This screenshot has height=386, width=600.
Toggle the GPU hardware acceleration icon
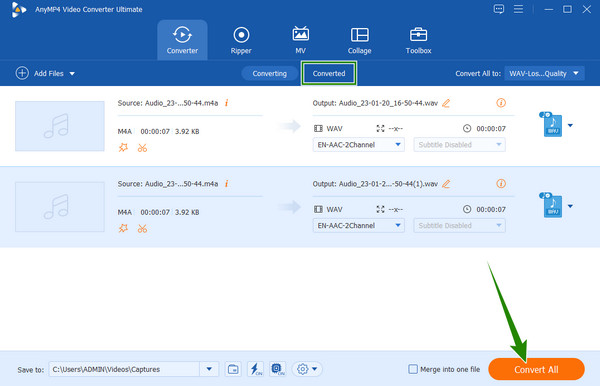coord(277,369)
